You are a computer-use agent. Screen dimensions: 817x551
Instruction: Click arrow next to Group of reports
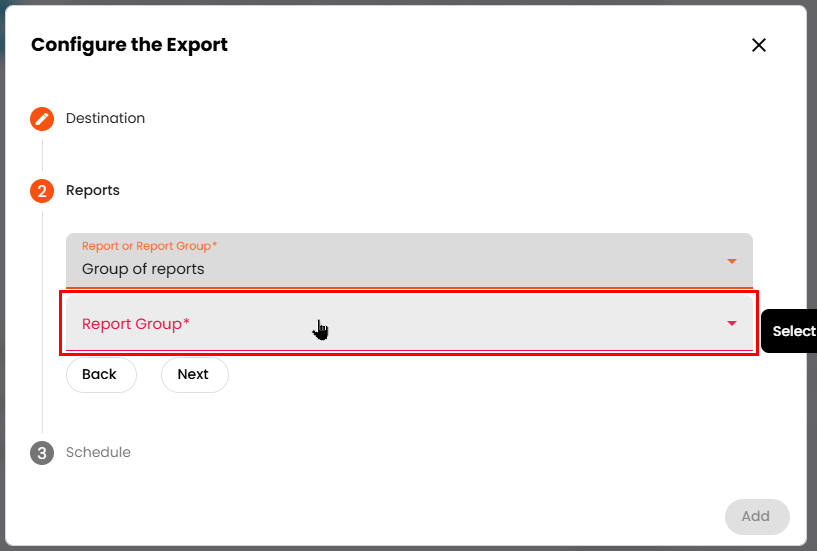tap(732, 261)
